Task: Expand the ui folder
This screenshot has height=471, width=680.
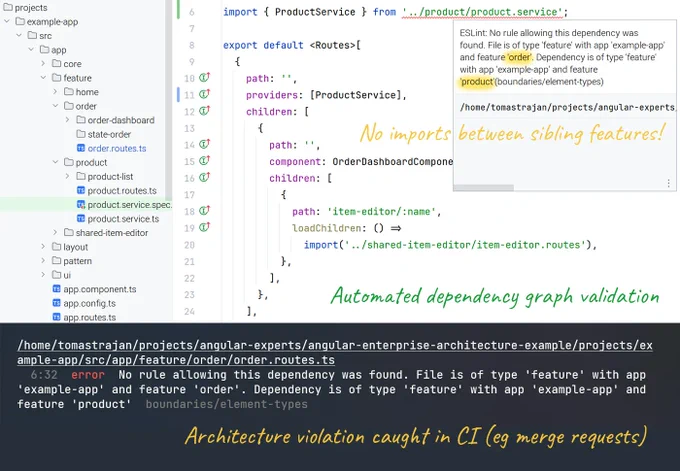Action: [43, 275]
